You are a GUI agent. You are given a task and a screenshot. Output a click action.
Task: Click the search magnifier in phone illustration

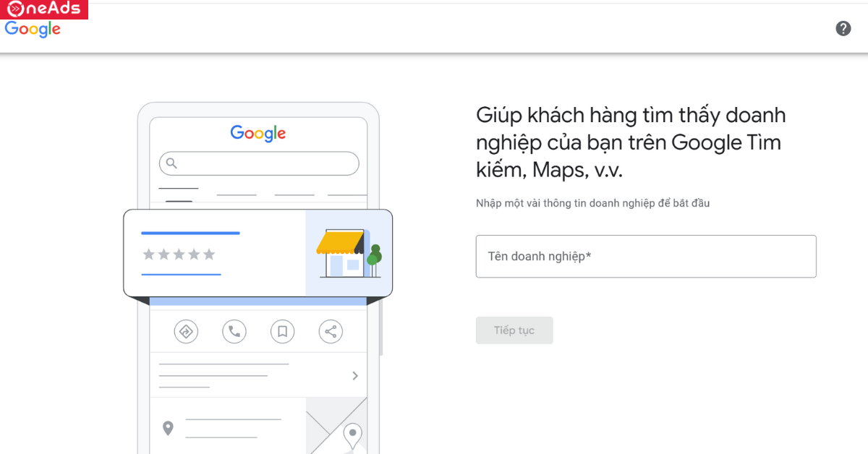[171, 163]
